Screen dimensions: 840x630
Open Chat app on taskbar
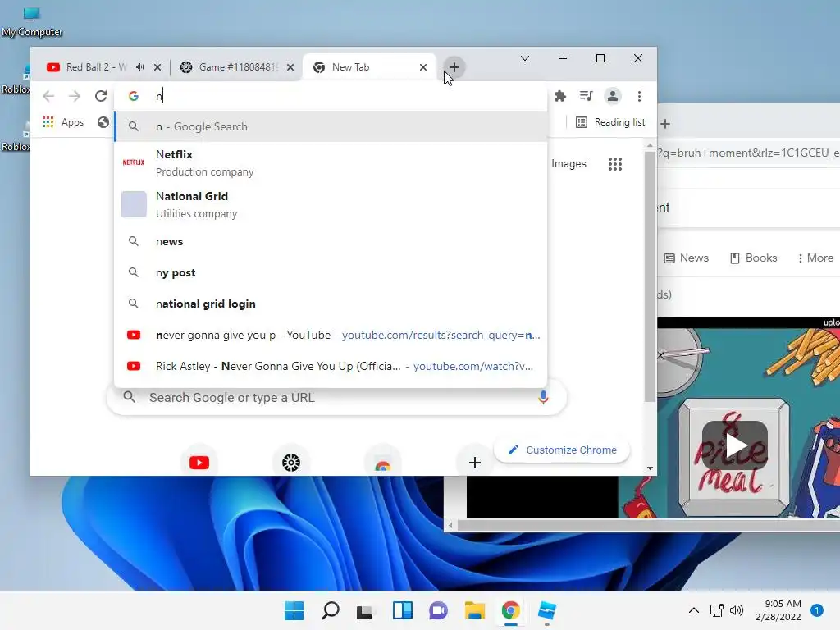(x=438, y=610)
